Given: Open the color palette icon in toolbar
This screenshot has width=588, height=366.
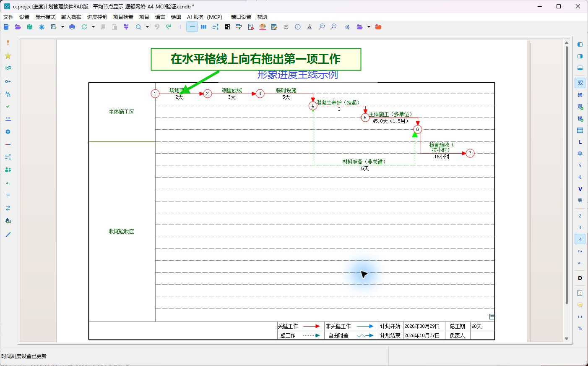Looking at the screenshot, I should click(263, 27).
